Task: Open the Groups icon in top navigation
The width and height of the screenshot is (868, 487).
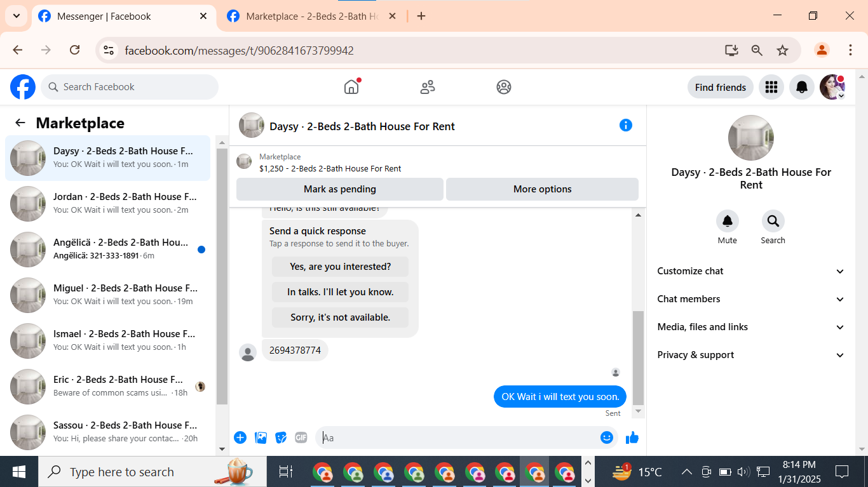Action: (504, 87)
